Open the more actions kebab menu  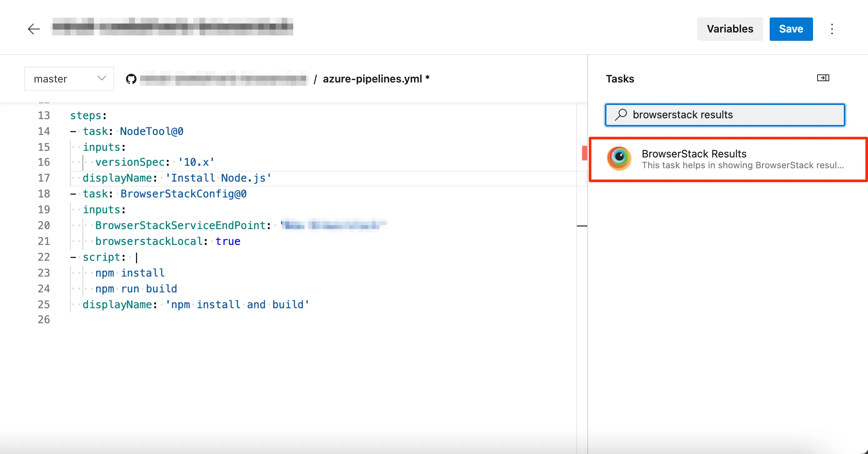point(832,29)
